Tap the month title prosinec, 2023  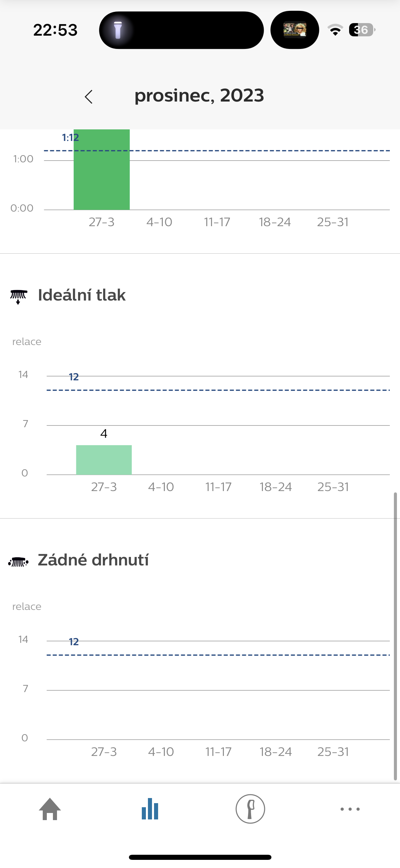[199, 95]
